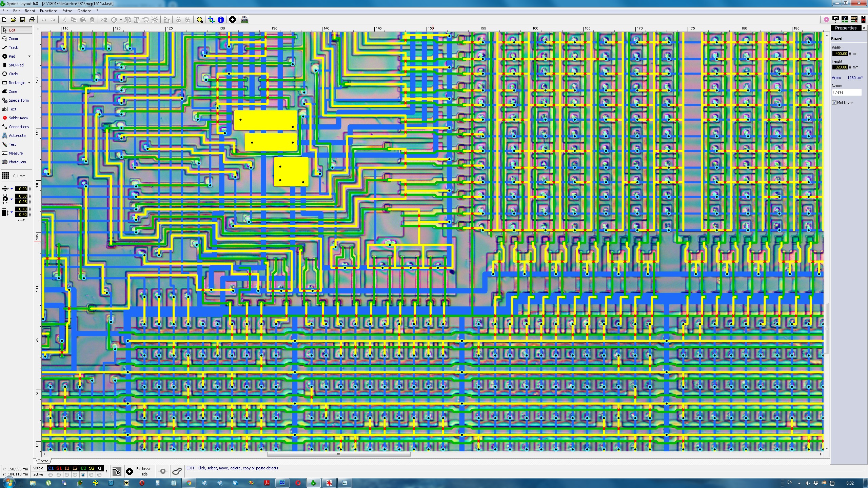The image size is (868, 488).
Task: Click the yellow magnifier search icon
Action: pyautogui.click(x=200, y=20)
